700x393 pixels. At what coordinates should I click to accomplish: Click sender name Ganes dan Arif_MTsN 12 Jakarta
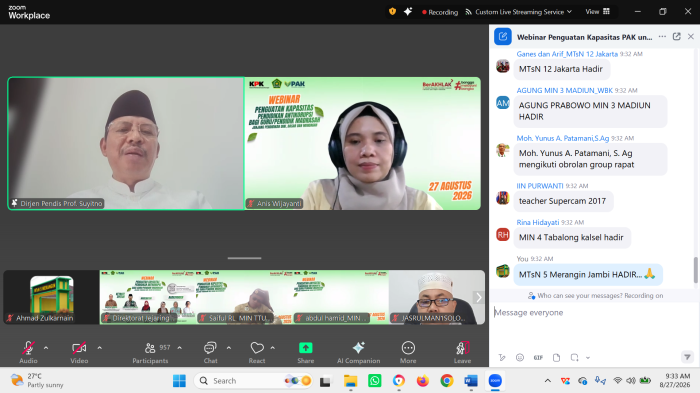[567, 54]
